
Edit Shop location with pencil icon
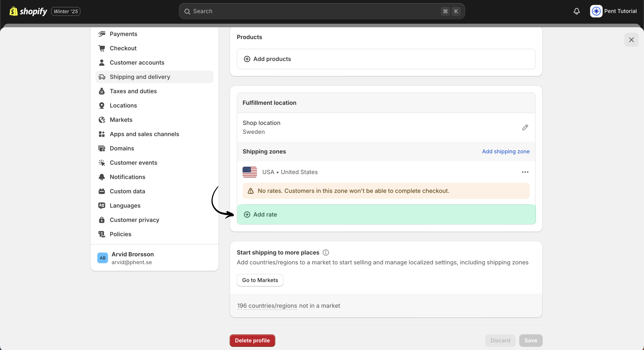(525, 127)
